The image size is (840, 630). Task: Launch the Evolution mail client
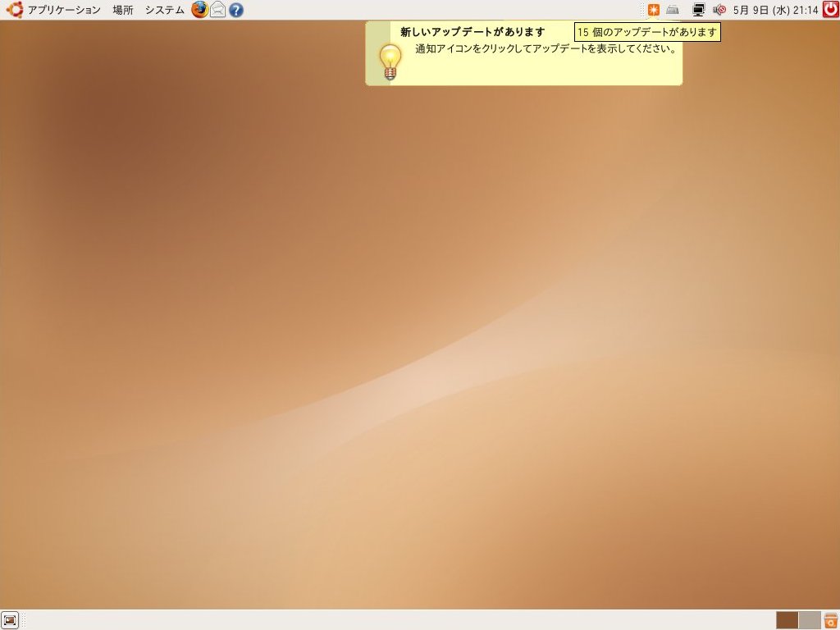coord(217,10)
